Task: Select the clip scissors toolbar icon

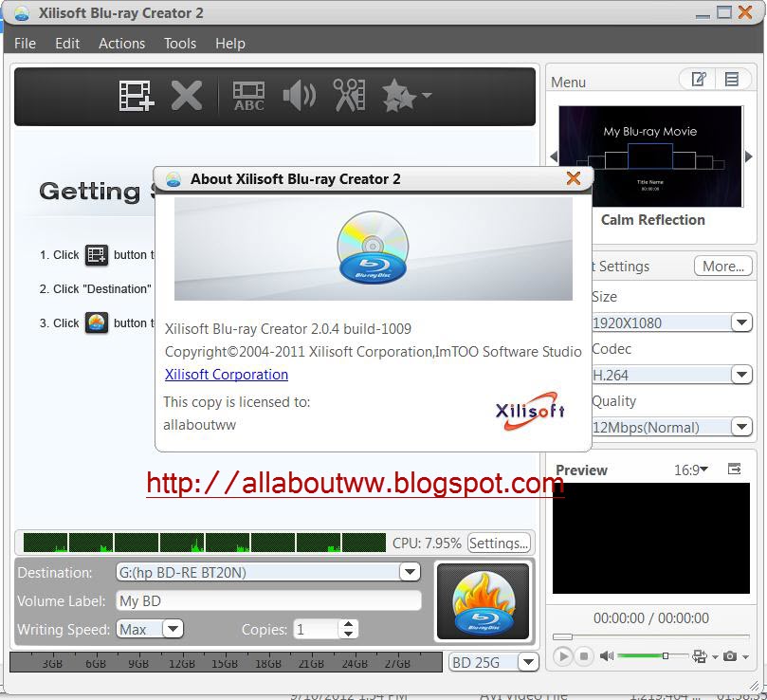Action: pos(349,96)
